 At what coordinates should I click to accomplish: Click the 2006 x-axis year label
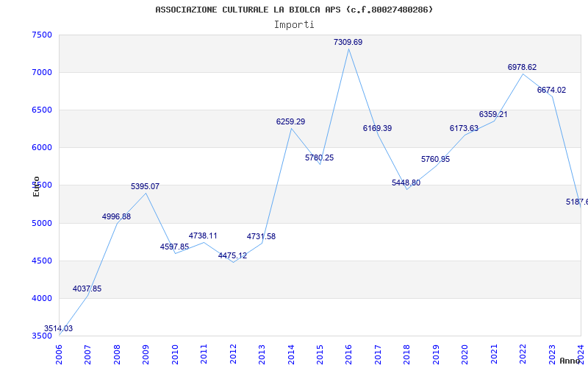coord(59,355)
